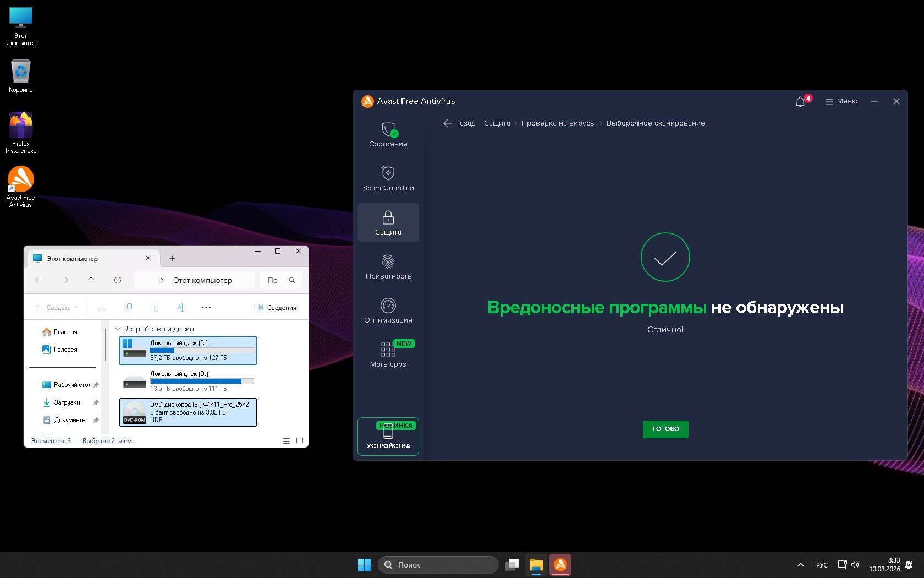Open Этот компьютер desktop icon

pyautogui.click(x=21, y=26)
